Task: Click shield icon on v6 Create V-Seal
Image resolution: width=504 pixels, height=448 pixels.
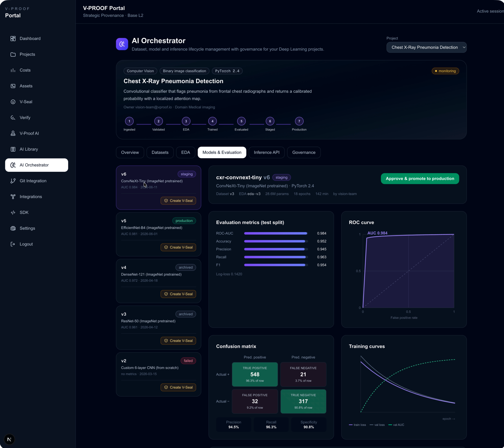Action: click(166, 201)
